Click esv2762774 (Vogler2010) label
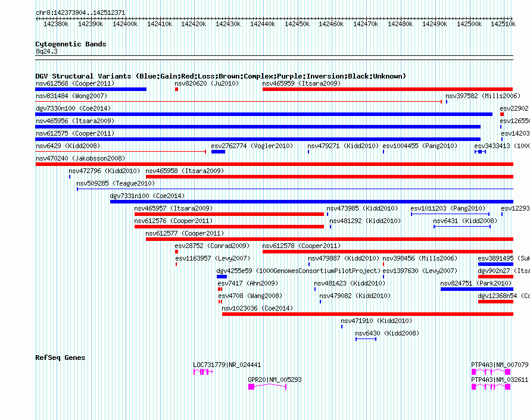The width and height of the screenshot is (530, 420). 252,146
